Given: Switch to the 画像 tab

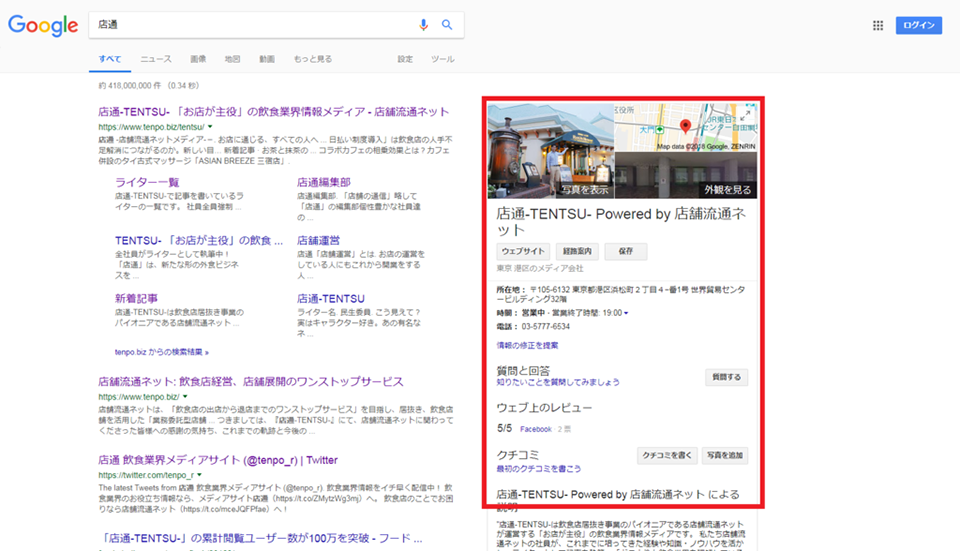Looking at the screenshot, I should click(x=198, y=59).
